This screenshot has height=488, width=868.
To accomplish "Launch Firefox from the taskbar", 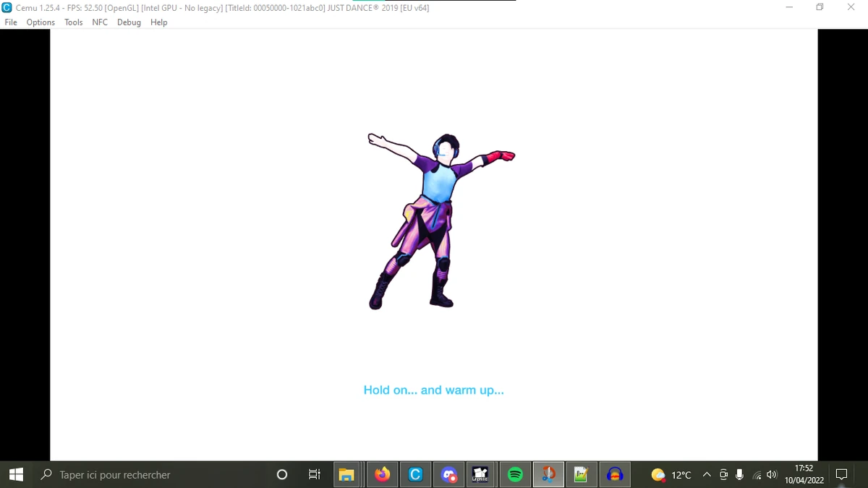I will (x=383, y=474).
